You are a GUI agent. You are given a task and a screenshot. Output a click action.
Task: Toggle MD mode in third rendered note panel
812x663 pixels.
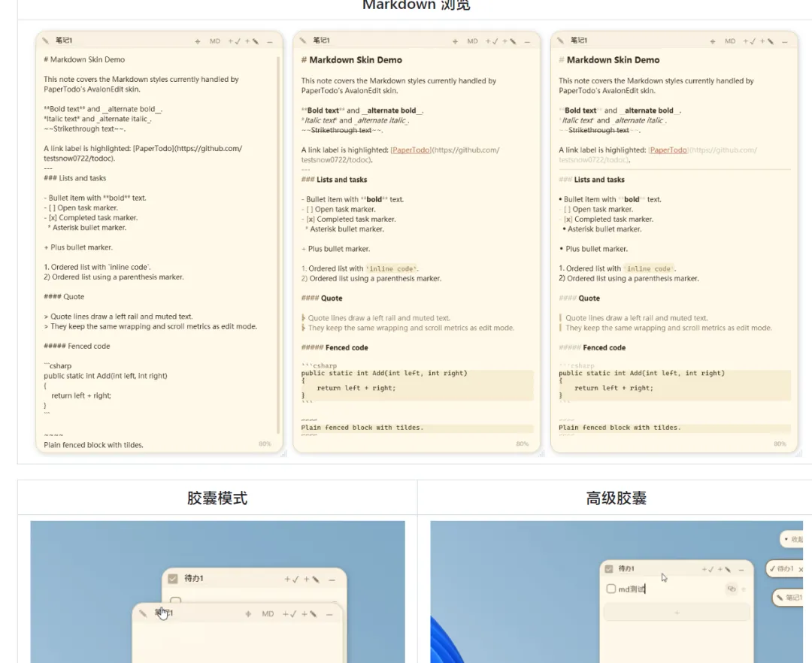(x=730, y=41)
